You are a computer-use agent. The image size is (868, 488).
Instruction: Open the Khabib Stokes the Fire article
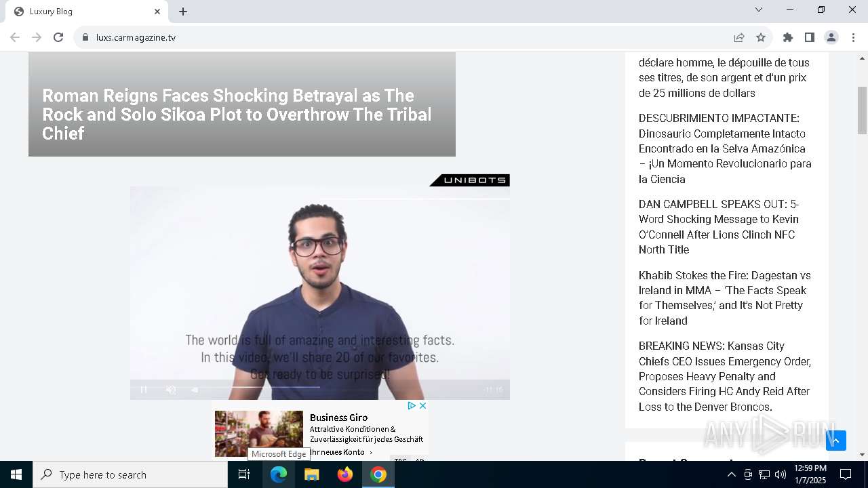(x=724, y=298)
